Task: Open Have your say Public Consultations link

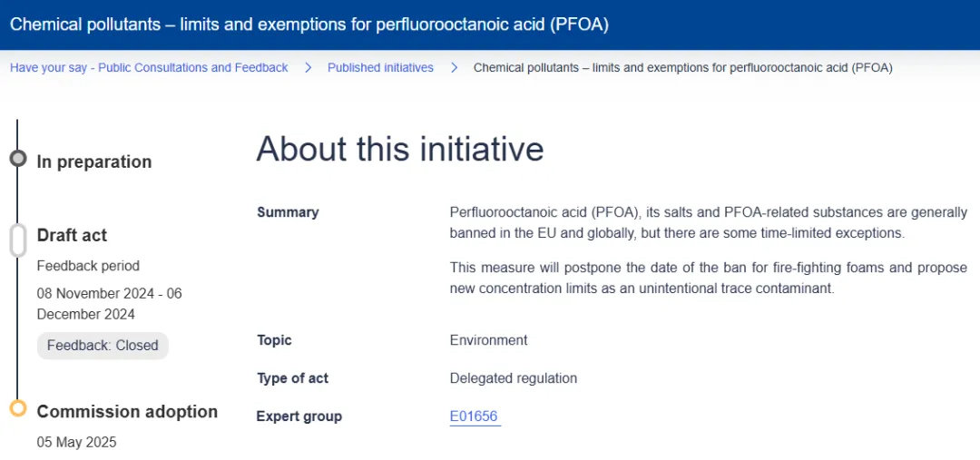Action: click(149, 68)
